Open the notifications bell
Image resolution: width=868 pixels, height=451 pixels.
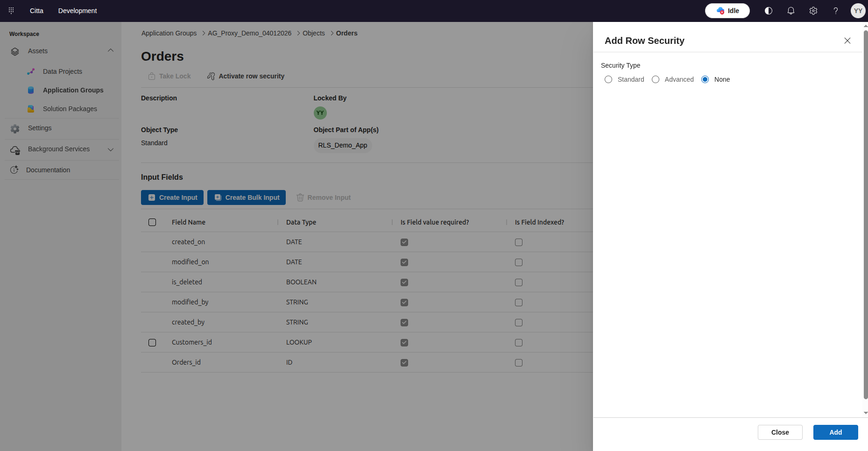790,11
